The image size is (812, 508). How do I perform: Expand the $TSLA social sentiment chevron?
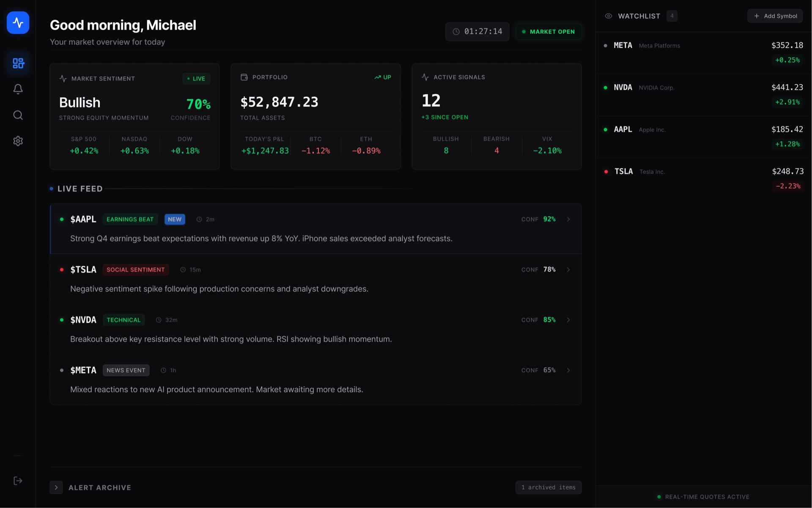pos(568,269)
